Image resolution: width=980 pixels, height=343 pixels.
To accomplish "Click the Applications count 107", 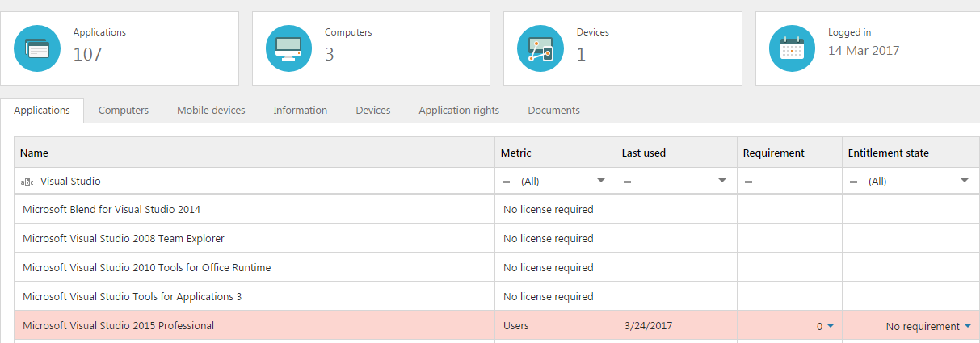I will point(88,55).
